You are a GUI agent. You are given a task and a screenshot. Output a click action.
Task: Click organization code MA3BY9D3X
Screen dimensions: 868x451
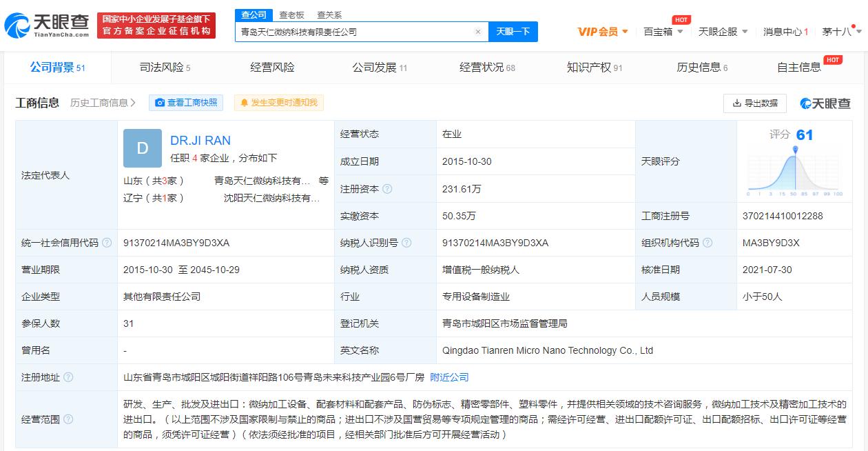[x=771, y=243]
